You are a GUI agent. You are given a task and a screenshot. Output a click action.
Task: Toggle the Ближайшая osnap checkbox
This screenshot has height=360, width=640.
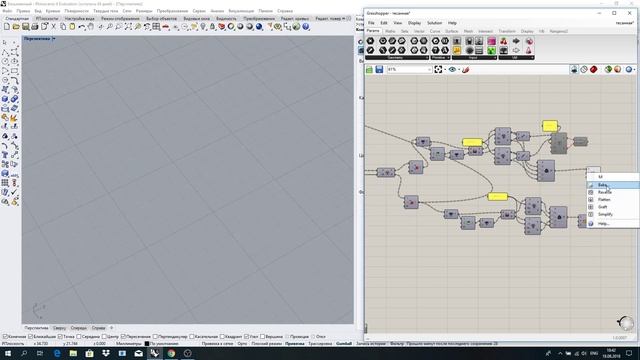(30, 337)
